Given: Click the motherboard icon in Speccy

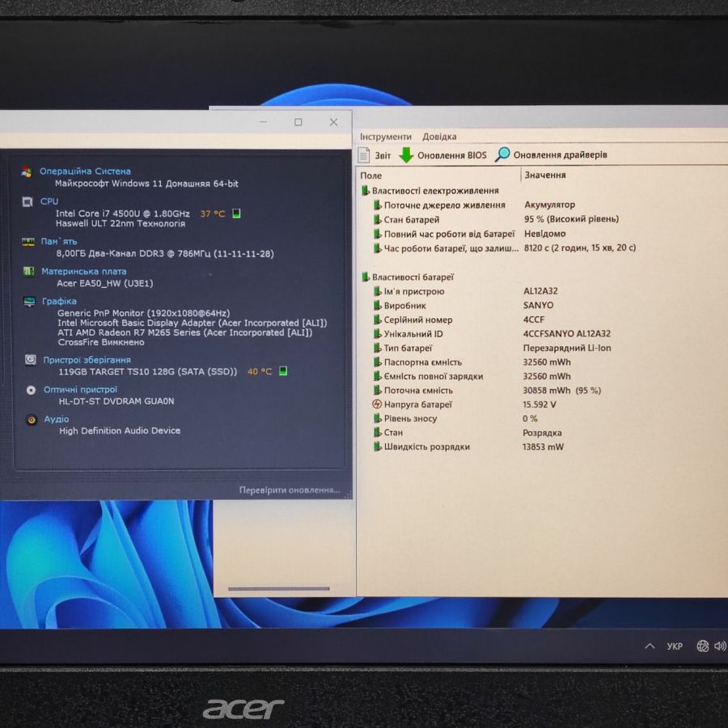Looking at the screenshot, I should (x=29, y=271).
